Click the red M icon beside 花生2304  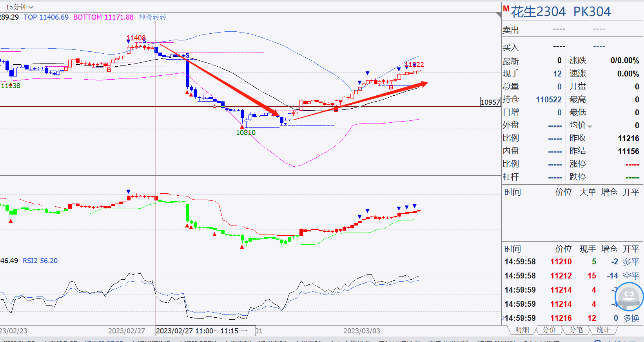506,9
